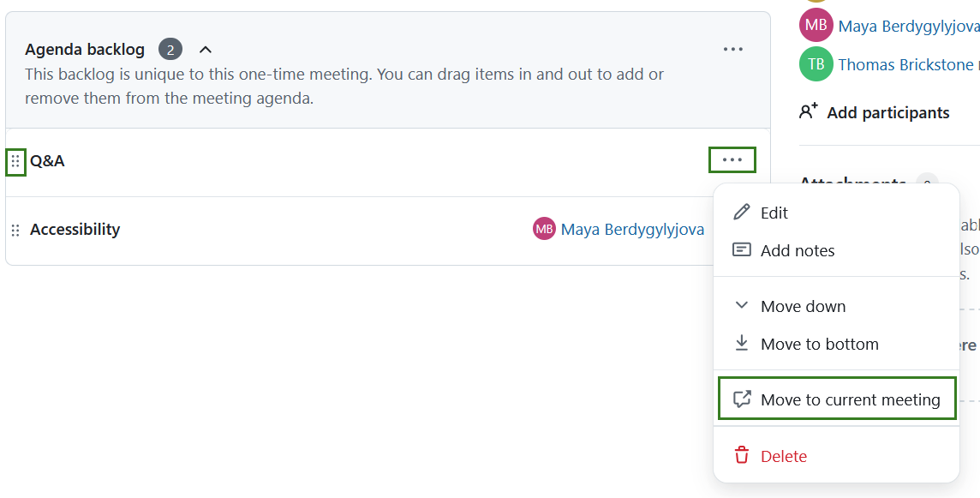Click the Accessibility item drag handle
This screenshot has height=498, width=980.
pos(15,230)
